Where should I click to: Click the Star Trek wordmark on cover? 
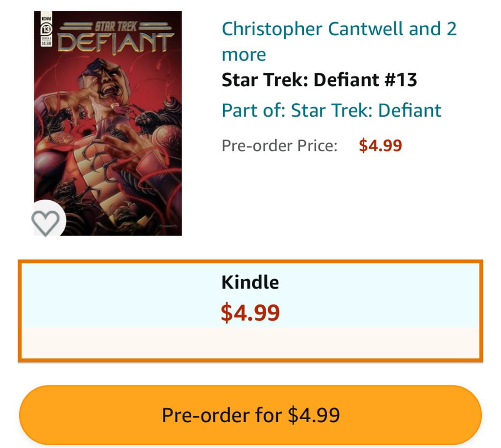[x=117, y=27]
